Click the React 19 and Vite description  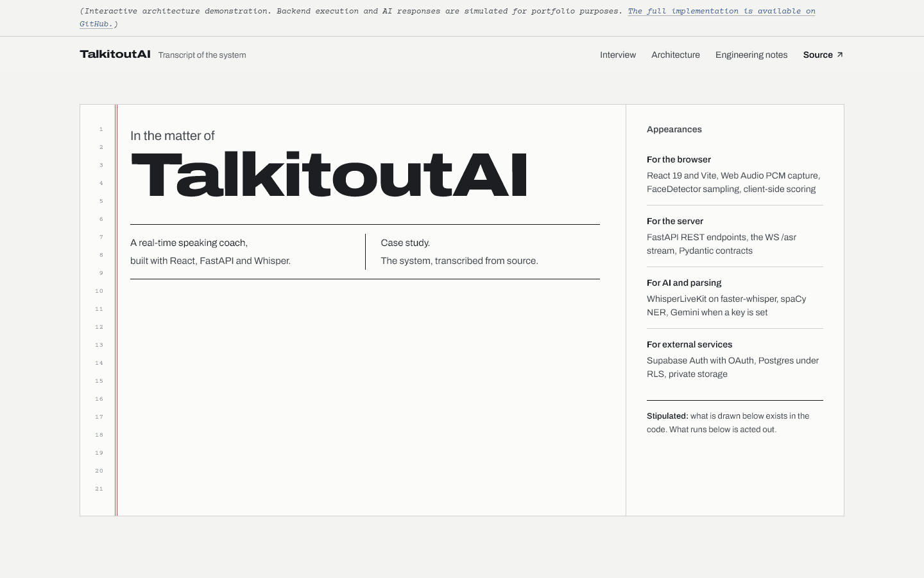[x=733, y=182]
